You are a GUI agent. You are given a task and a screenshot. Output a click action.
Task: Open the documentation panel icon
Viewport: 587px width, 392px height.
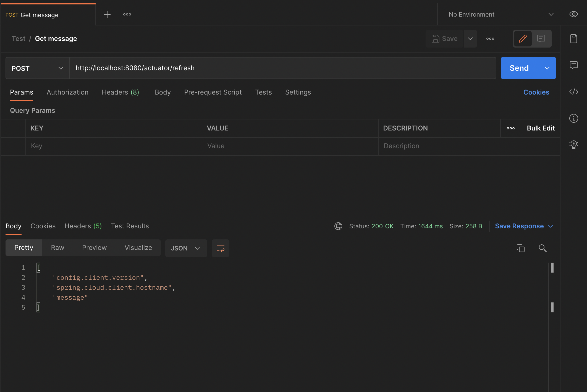(x=574, y=39)
